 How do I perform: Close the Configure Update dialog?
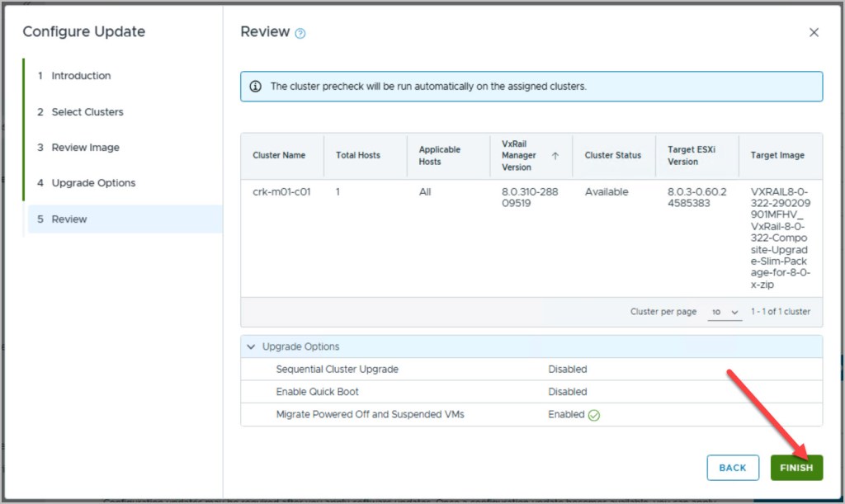814,33
